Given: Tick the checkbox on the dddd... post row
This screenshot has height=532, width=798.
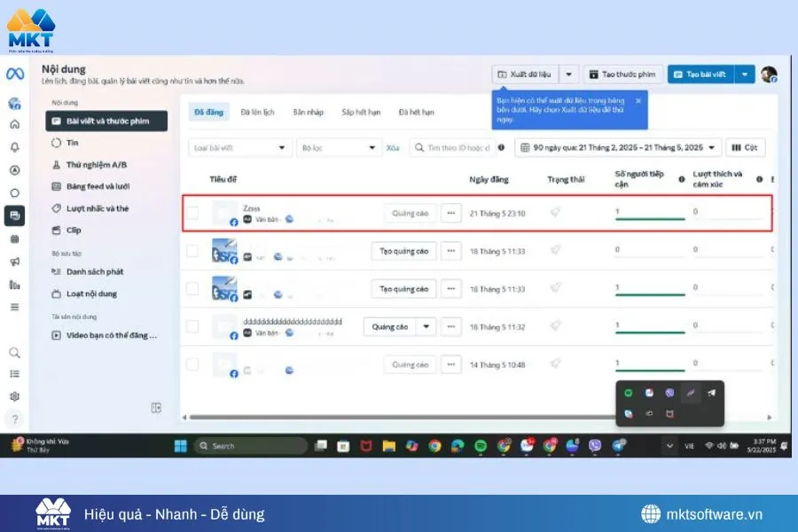Looking at the screenshot, I should [192, 326].
